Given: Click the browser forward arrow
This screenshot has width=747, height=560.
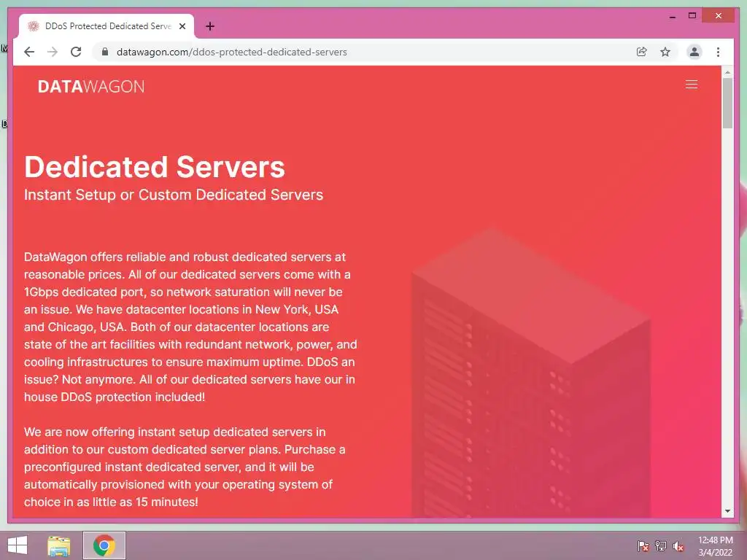Looking at the screenshot, I should click(53, 52).
